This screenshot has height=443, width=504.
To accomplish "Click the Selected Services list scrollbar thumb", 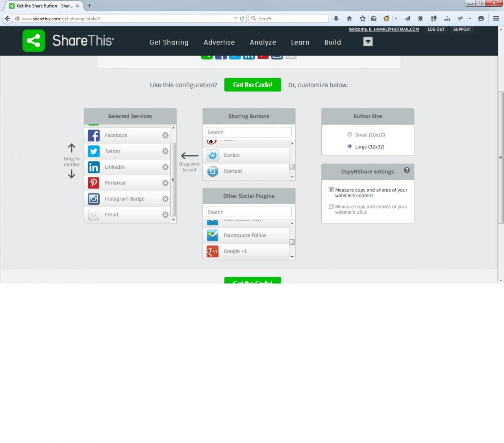I will pos(173,180).
